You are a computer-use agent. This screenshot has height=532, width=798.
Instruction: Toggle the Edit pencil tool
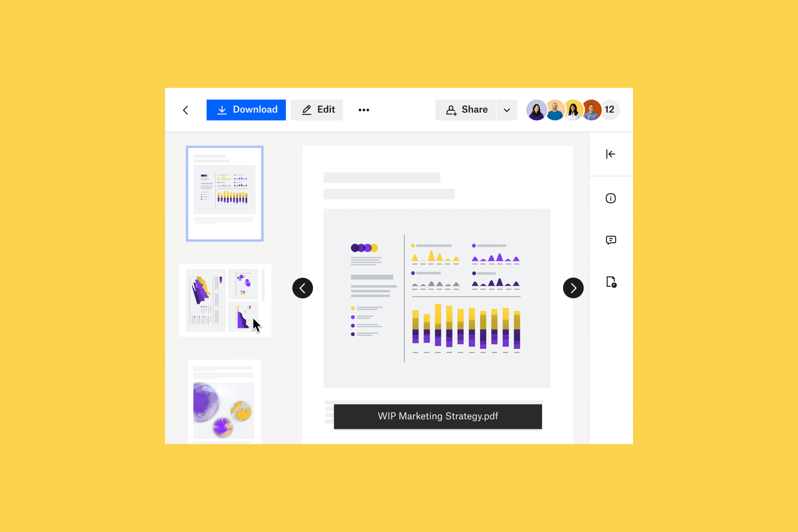(318, 110)
